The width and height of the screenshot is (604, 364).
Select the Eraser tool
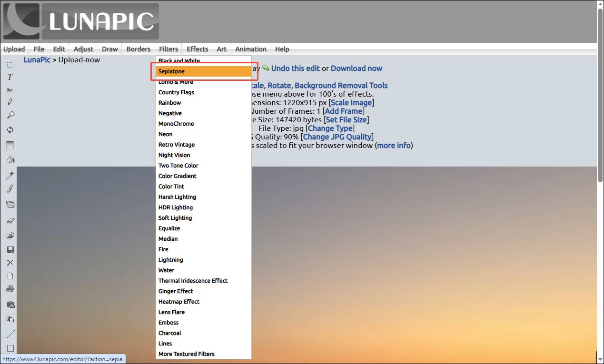click(10, 220)
